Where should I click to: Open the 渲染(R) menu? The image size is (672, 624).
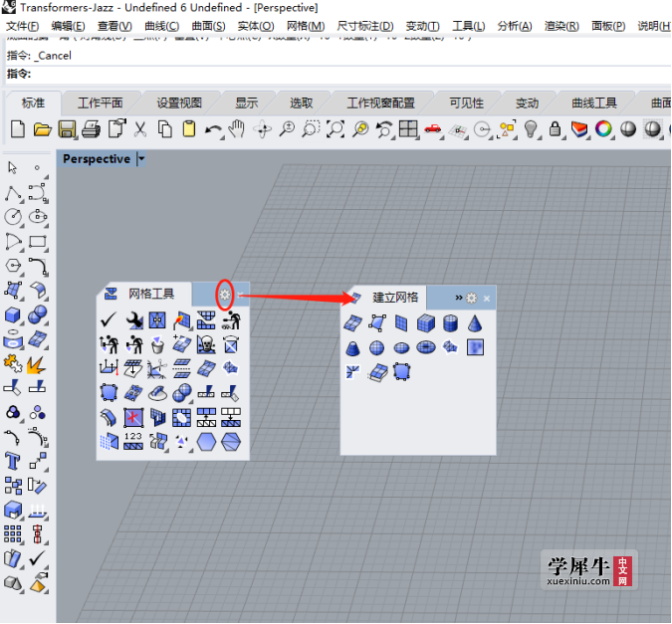[x=561, y=26]
